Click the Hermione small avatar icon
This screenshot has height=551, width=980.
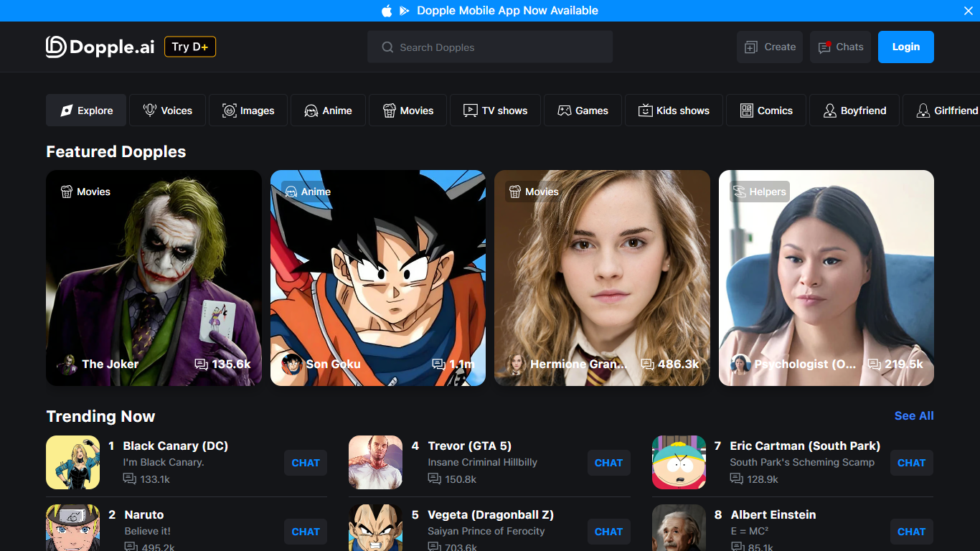(x=516, y=364)
